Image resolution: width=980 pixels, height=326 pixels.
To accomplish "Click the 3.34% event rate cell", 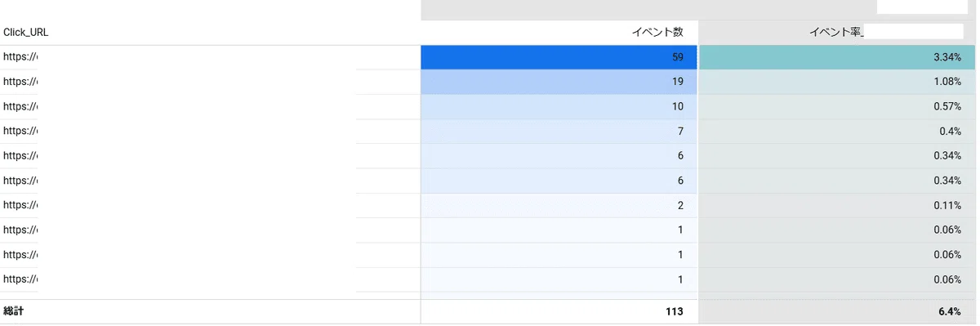I will [x=834, y=58].
